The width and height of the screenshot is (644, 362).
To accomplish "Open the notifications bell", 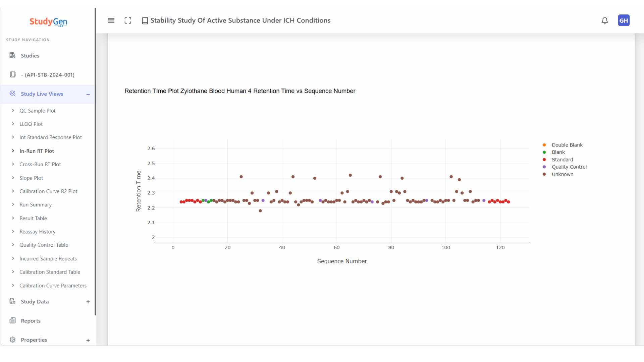I will click(604, 20).
